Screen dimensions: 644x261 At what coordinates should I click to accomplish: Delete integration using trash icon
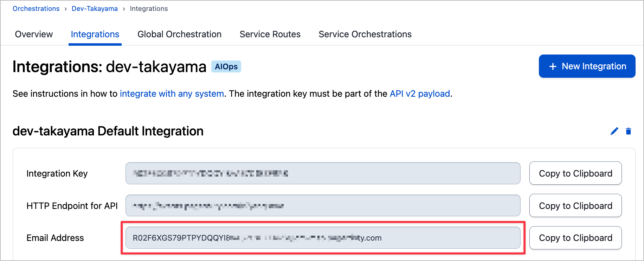[x=629, y=131]
